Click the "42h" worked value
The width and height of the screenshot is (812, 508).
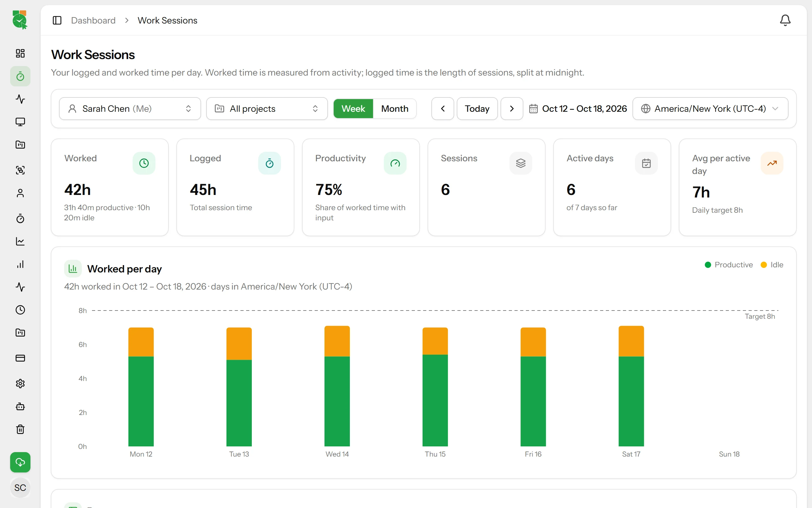[77, 190]
